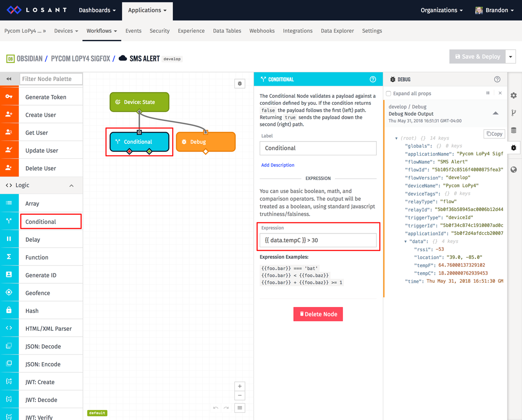This screenshot has height=420, width=522.
Task: Select HTML/XML Parser node code icon
Action: click(x=9, y=328)
